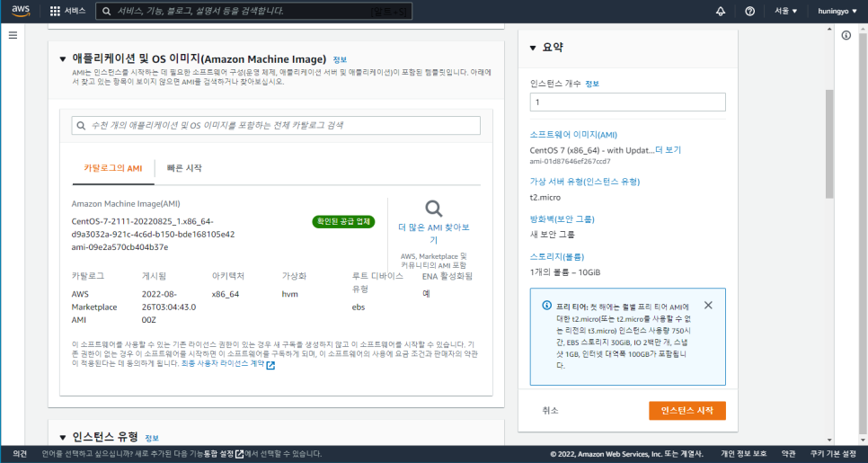Viewport: 868px width, 463px height.
Task: Click 더 보기 next to CentOS 7
Action: point(669,149)
